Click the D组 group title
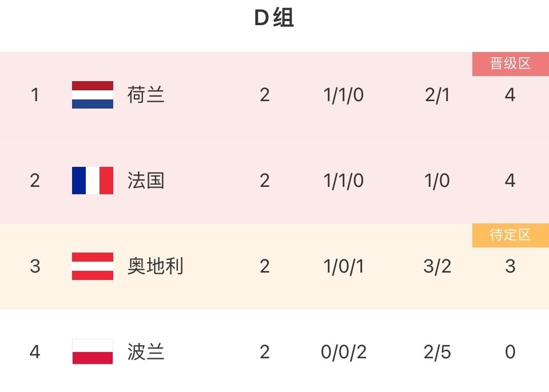This screenshot has width=549, height=392. point(274,19)
